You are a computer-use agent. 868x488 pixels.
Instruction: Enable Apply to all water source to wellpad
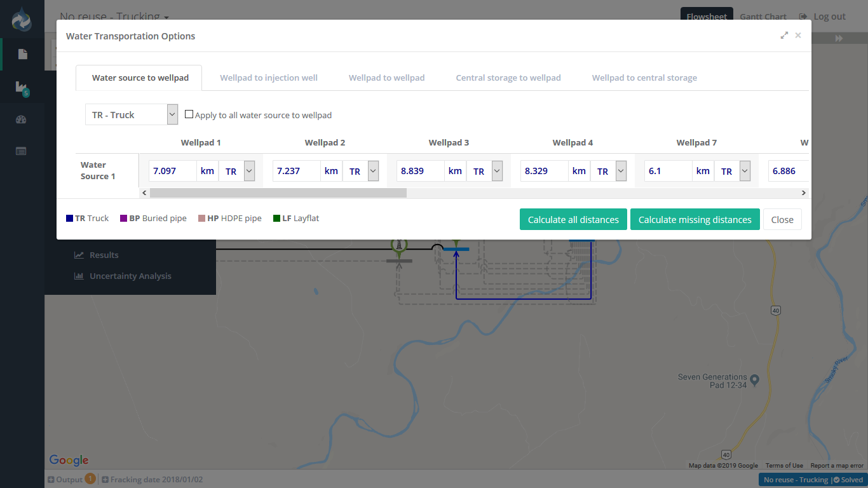coord(189,114)
